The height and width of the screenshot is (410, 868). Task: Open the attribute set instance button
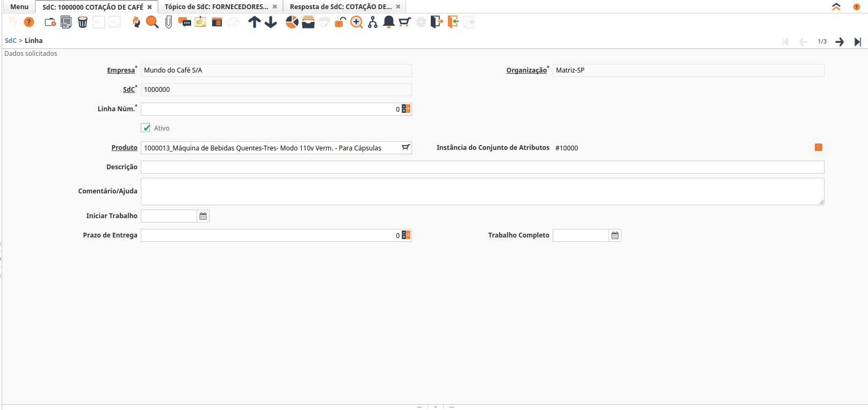[819, 148]
